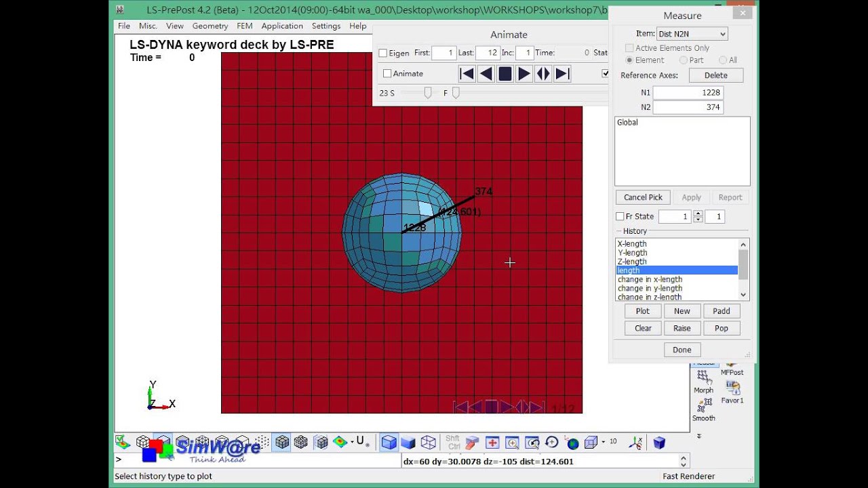The height and width of the screenshot is (488, 868).
Task: Select the shaded blue cube view
Action: tap(389, 443)
